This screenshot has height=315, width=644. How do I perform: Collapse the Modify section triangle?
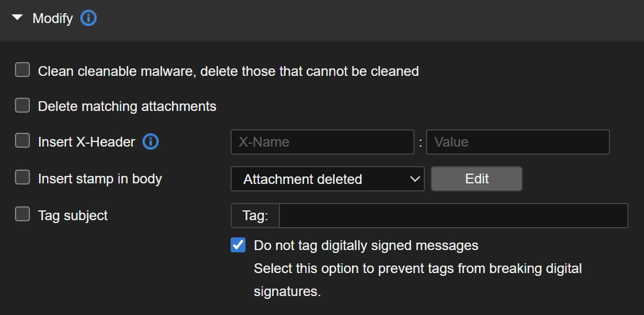[17, 18]
